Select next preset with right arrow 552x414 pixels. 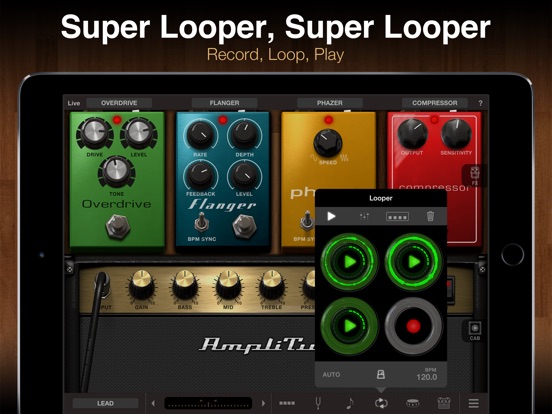263,403
